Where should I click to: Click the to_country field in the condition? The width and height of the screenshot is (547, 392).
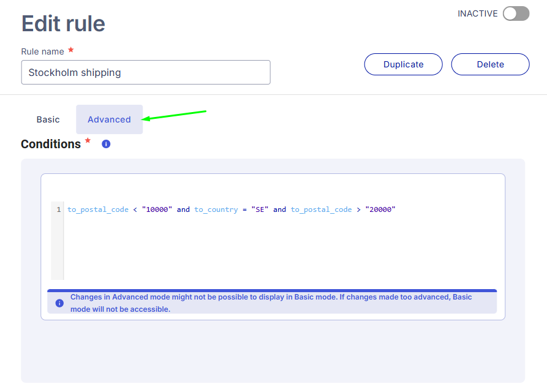(x=216, y=209)
